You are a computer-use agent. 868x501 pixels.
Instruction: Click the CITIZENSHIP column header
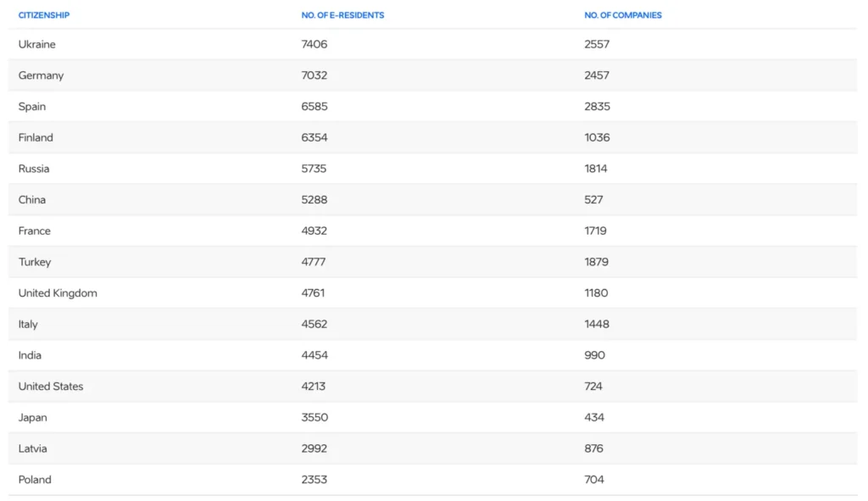click(44, 15)
